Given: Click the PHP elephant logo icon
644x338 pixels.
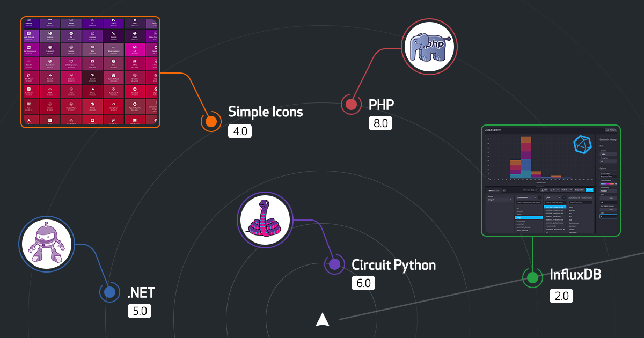Looking at the screenshot, I should coord(429,46).
